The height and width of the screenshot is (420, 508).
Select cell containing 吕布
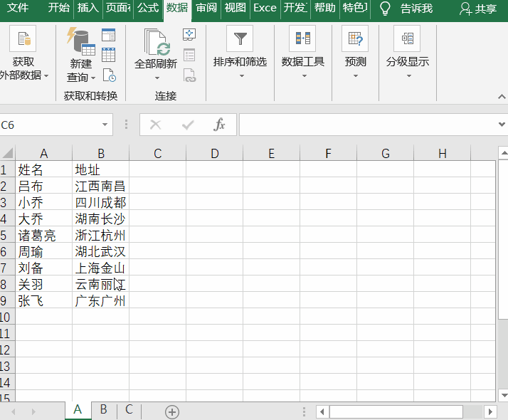(x=43, y=186)
